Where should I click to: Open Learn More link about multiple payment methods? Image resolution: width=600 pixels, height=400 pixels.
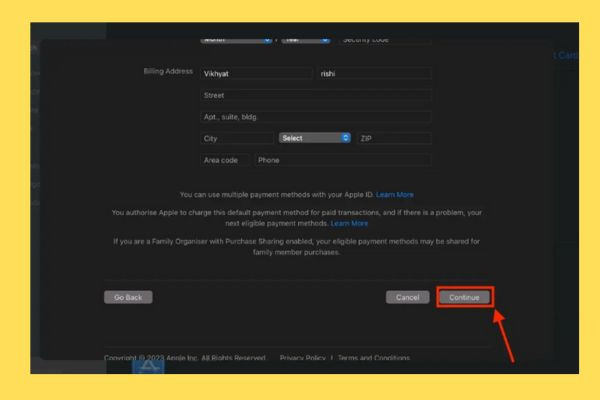pos(395,194)
